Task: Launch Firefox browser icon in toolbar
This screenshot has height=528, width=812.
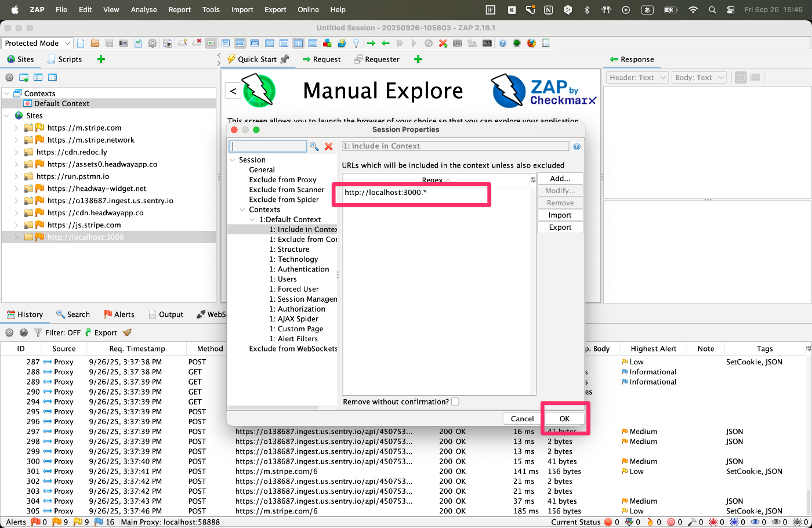Action: point(531,43)
